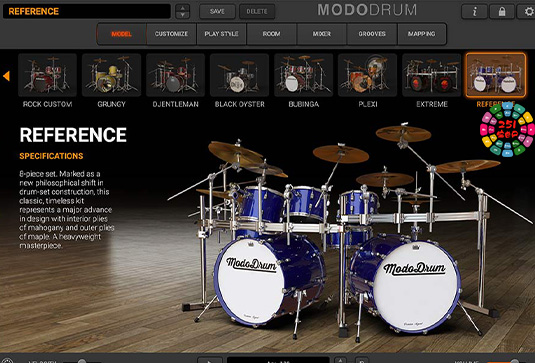
Task: Select the Grungy drum kit thumbnail
Action: 111,75
